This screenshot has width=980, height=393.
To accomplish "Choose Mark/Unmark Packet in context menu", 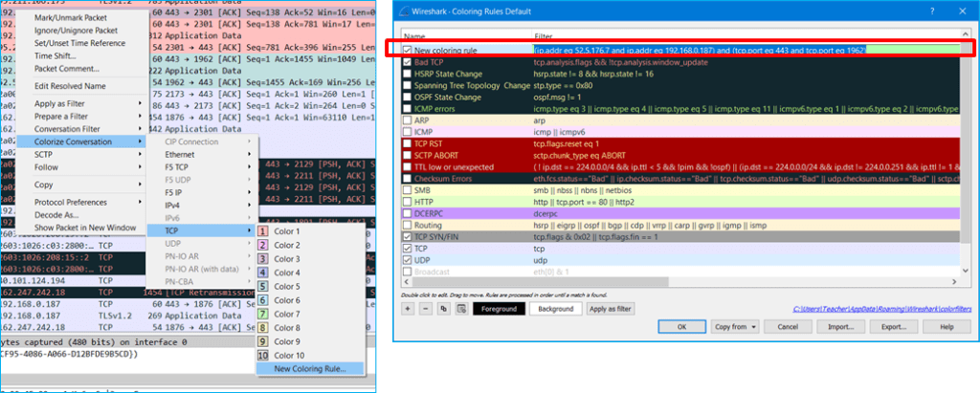I will (x=71, y=18).
